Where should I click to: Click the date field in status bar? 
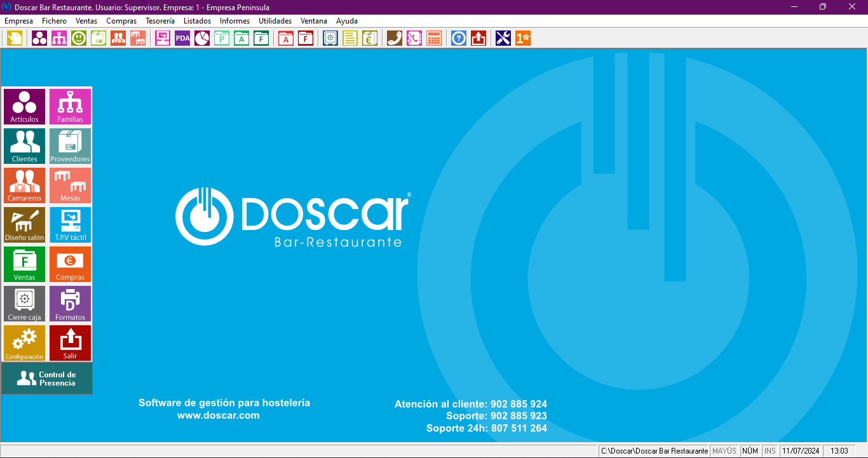(801, 451)
